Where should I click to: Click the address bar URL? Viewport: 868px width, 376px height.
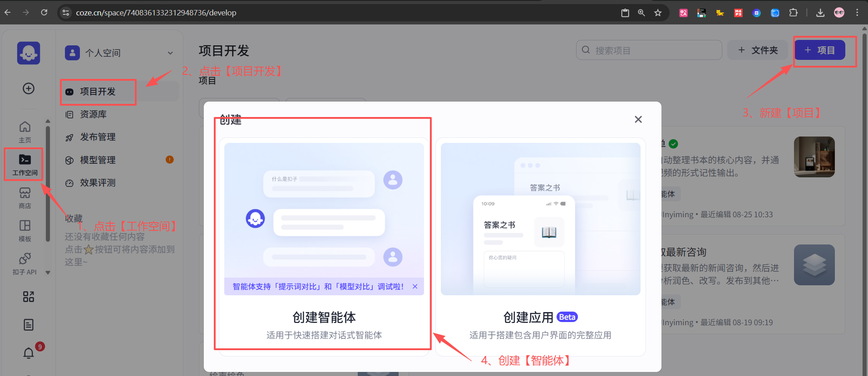156,13
